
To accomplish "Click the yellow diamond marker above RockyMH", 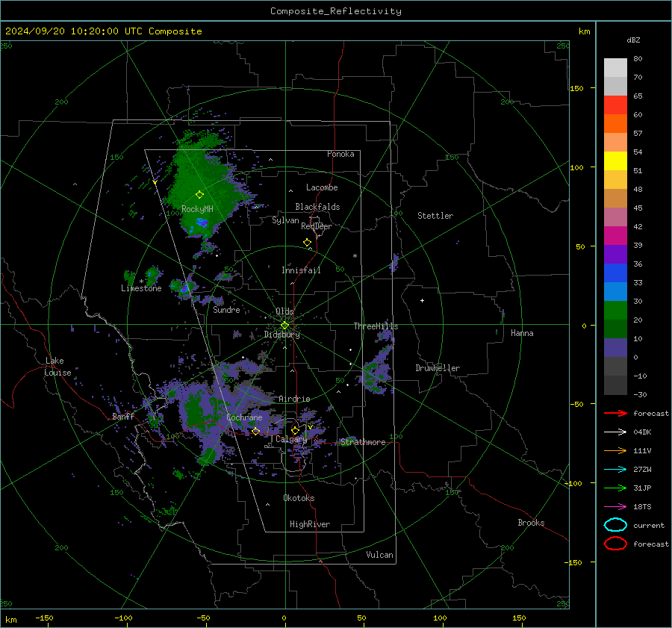I will [199, 195].
